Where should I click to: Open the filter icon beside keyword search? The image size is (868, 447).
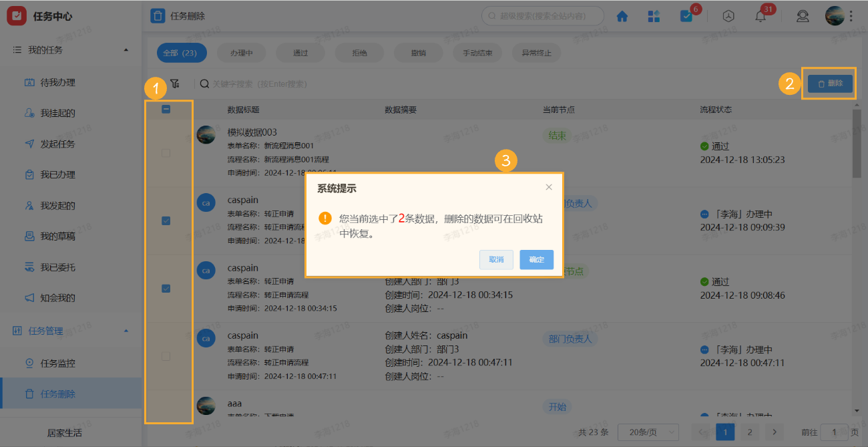tap(174, 83)
